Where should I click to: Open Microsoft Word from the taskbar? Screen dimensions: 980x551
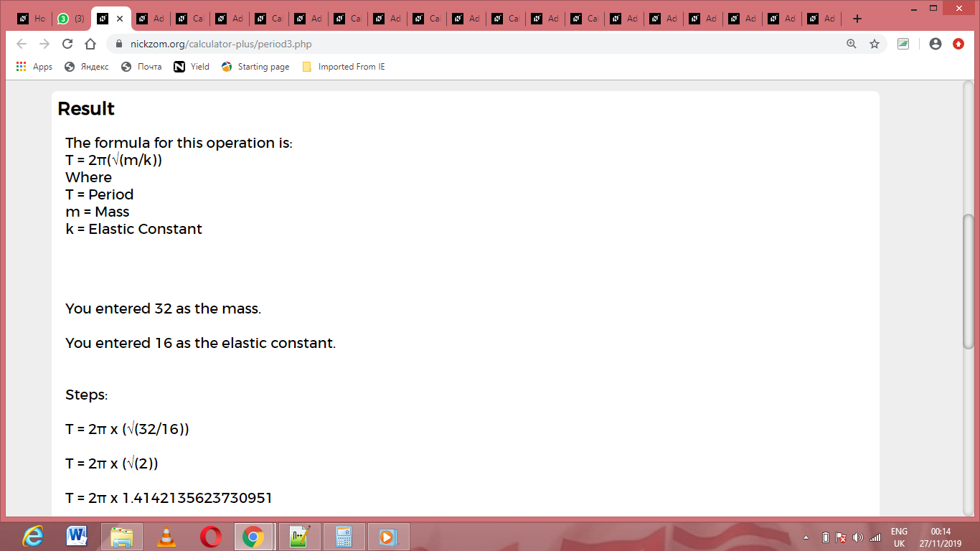point(77,537)
